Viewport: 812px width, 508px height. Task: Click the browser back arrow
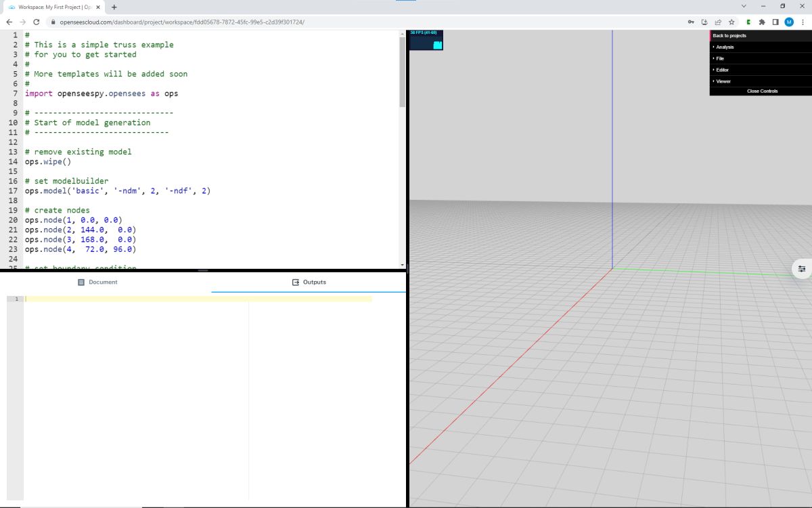pos(9,22)
